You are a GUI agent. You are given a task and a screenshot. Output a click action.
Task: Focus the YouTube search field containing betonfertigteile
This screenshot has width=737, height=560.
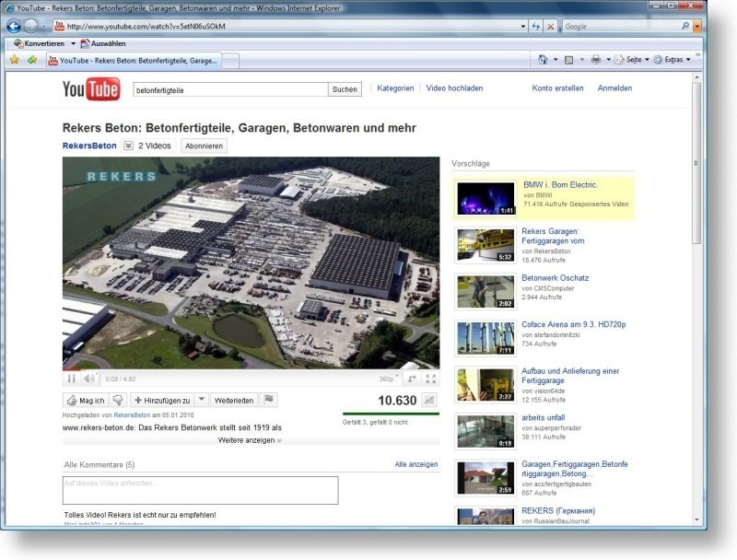[230, 89]
